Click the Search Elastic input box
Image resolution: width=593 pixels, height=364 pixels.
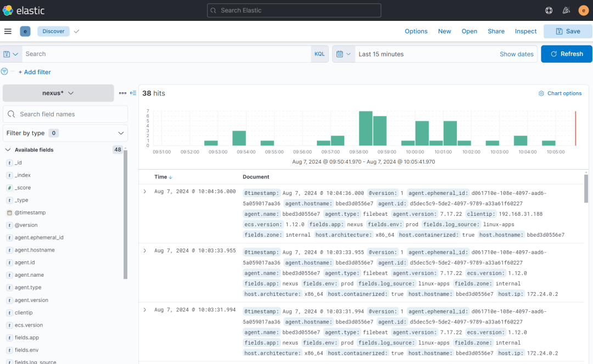[294, 10]
